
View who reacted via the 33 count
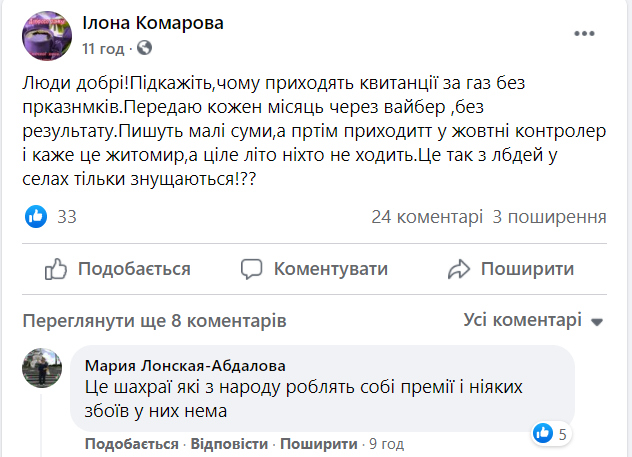point(68,216)
